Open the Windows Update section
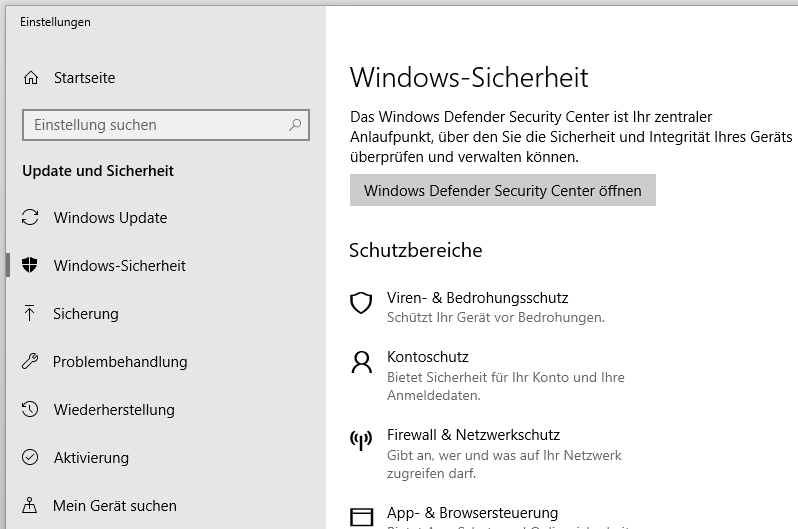The image size is (798, 529). [110, 218]
